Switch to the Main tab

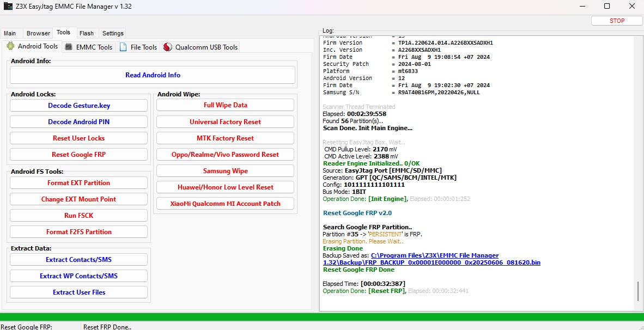[10, 33]
